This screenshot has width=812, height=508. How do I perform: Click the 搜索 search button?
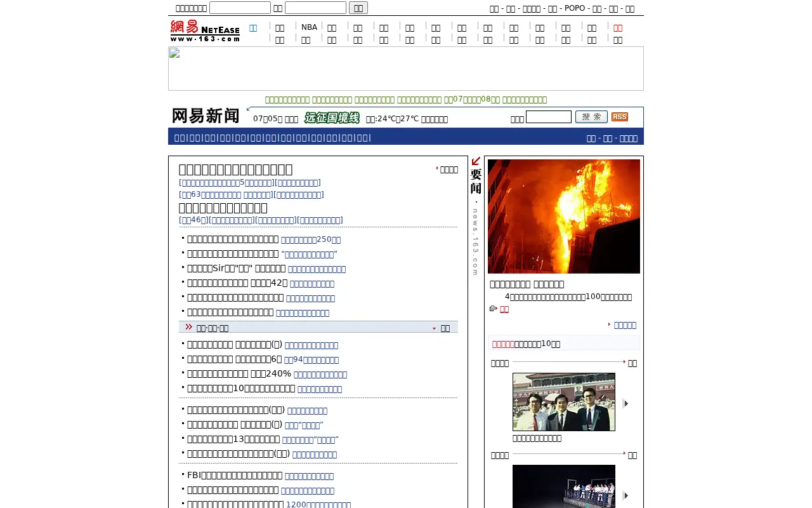coord(591,117)
